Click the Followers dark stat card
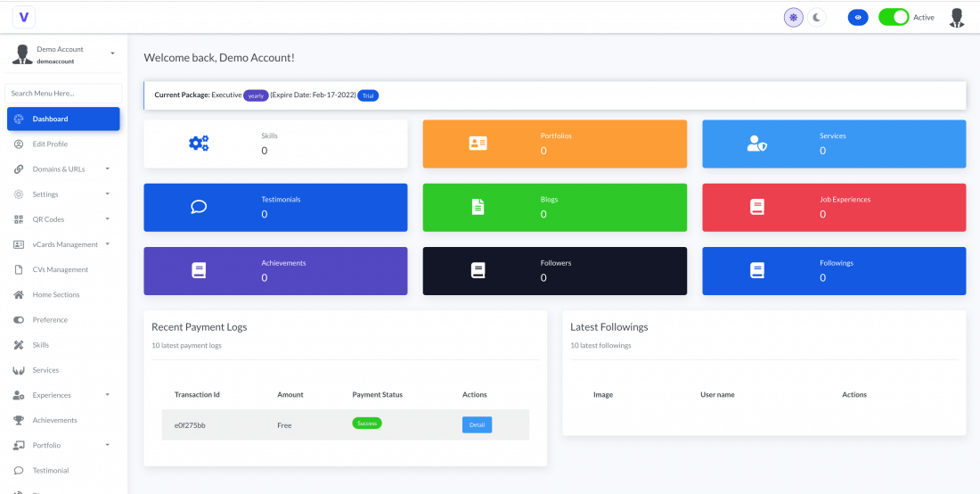 554,270
